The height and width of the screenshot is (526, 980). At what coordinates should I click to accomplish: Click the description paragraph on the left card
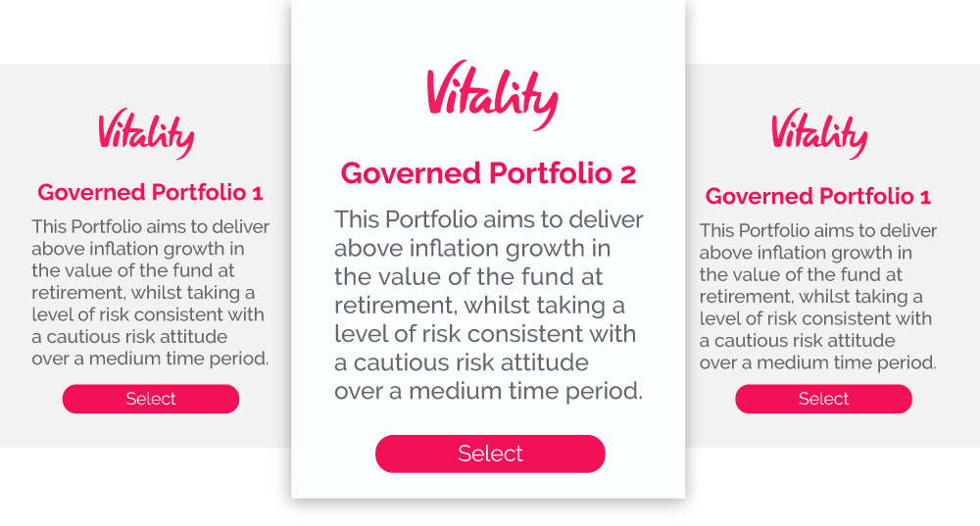(150, 293)
